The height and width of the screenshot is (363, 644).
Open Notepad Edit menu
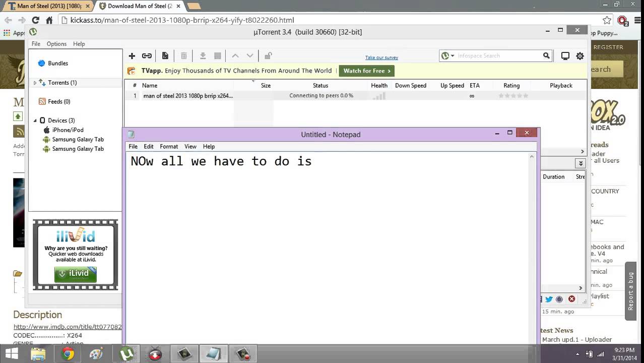click(x=149, y=147)
